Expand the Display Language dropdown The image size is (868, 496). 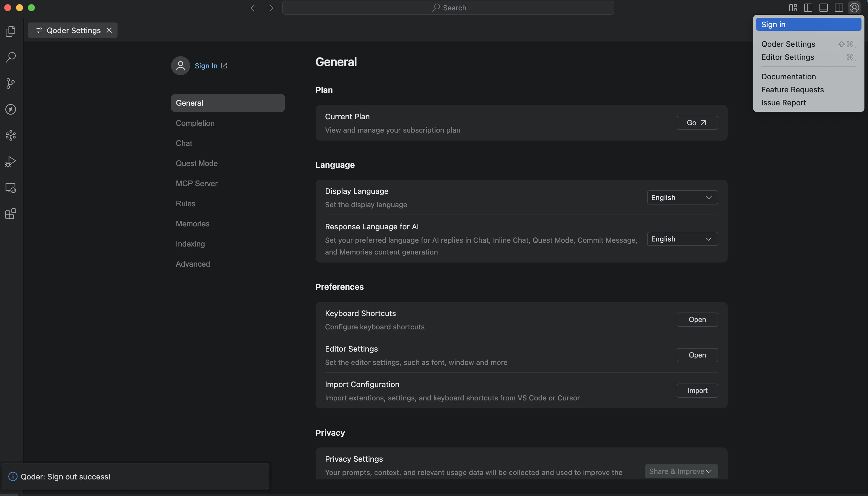(682, 198)
